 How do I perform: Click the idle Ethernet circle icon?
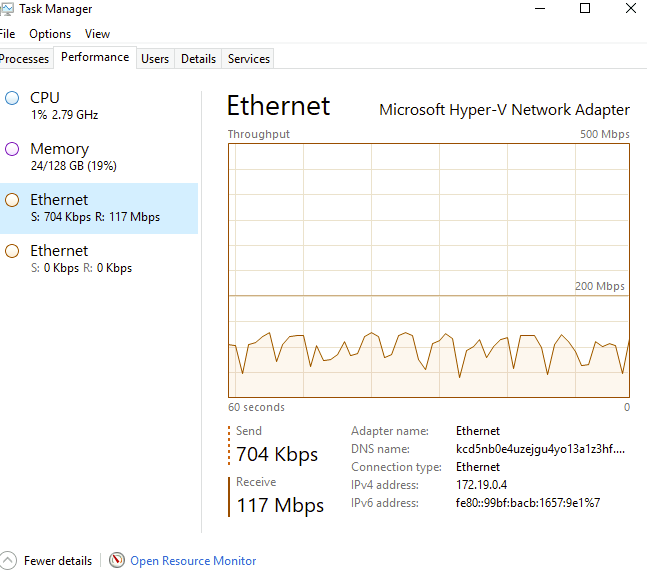tap(12, 251)
